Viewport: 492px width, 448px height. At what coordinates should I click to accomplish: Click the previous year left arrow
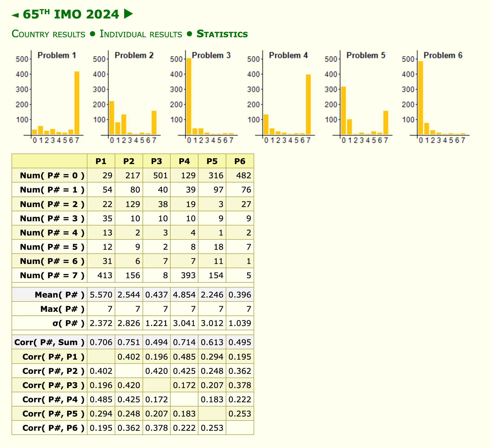pyautogui.click(x=15, y=15)
